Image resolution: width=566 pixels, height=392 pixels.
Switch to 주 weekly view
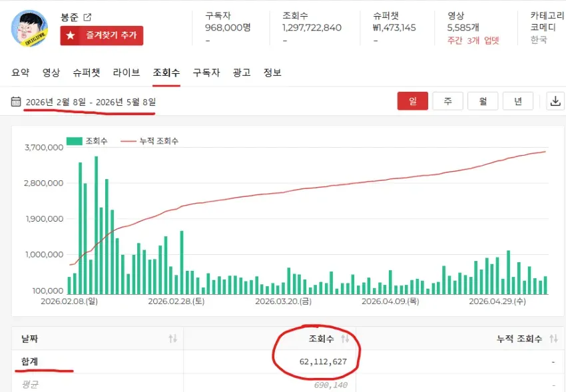point(447,101)
